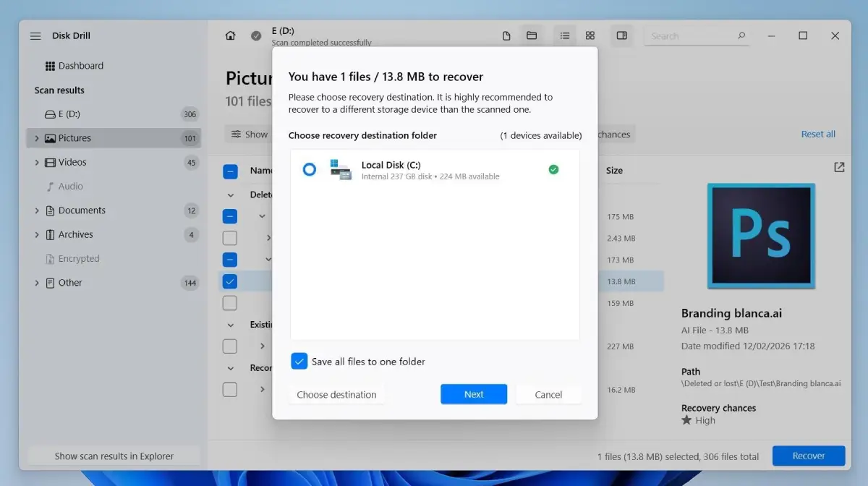Click the Size column header

[x=614, y=171]
